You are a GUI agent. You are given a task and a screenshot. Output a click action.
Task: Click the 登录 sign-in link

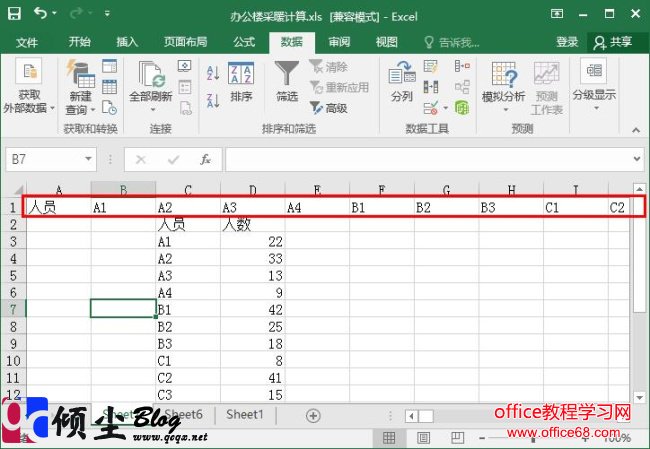(x=567, y=42)
